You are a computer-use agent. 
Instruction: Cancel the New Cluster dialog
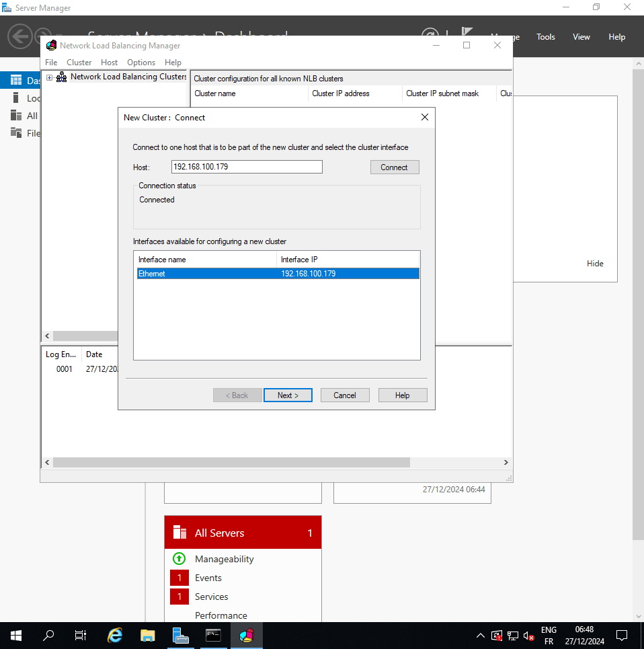click(345, 395)
